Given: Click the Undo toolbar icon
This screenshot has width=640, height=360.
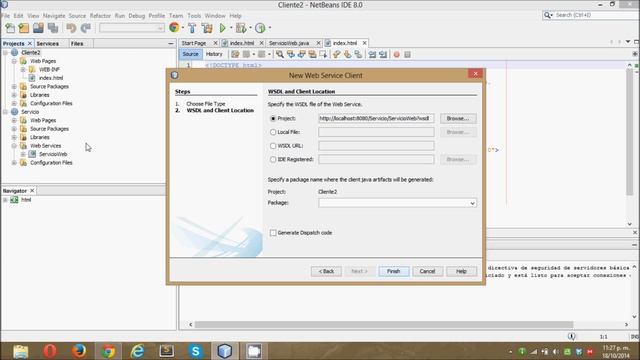Looking at the screenshot, I should [71, 28].
